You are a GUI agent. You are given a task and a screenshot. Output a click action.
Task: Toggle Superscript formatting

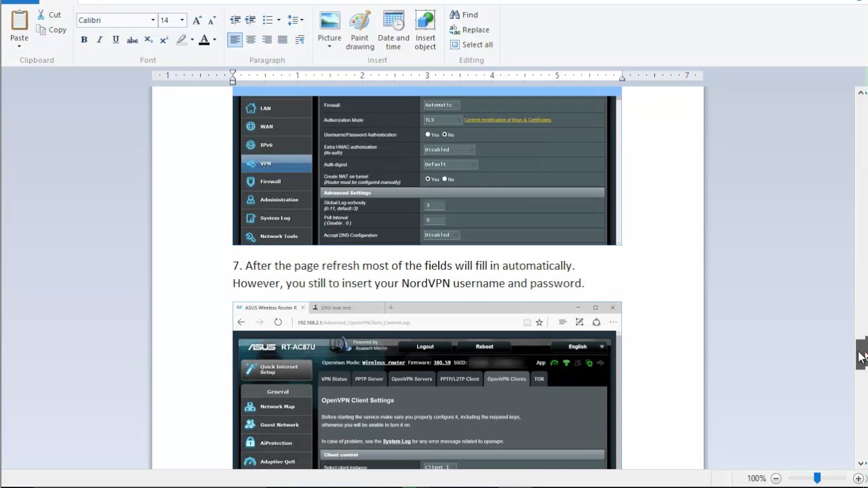163,40
